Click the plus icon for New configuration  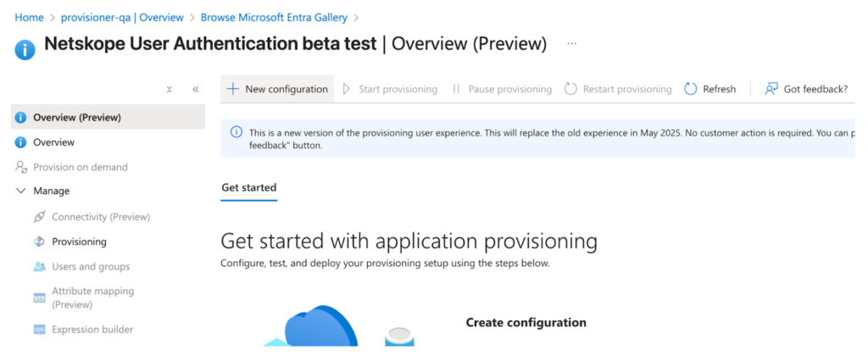[x=233, y=89]
